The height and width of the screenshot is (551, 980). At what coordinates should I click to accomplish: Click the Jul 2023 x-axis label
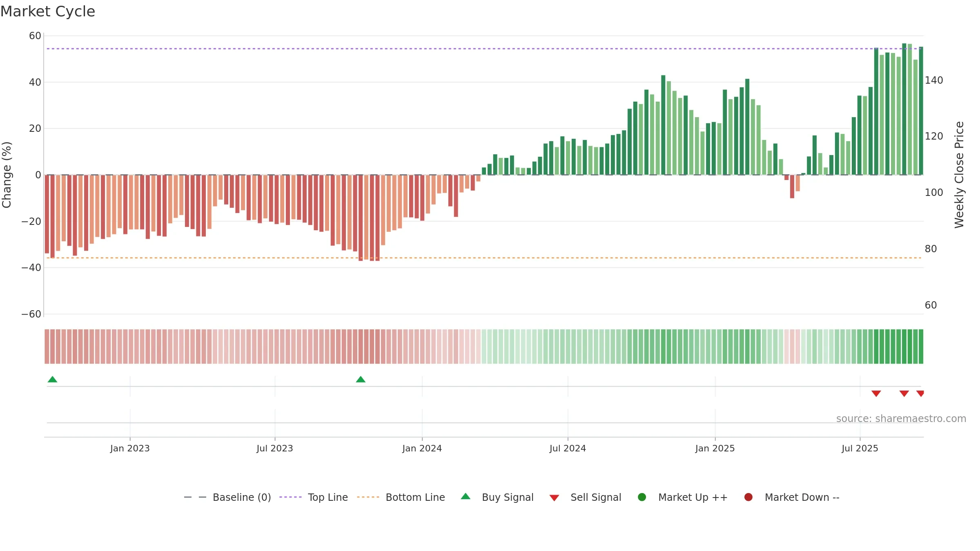[x=275, y=449]
